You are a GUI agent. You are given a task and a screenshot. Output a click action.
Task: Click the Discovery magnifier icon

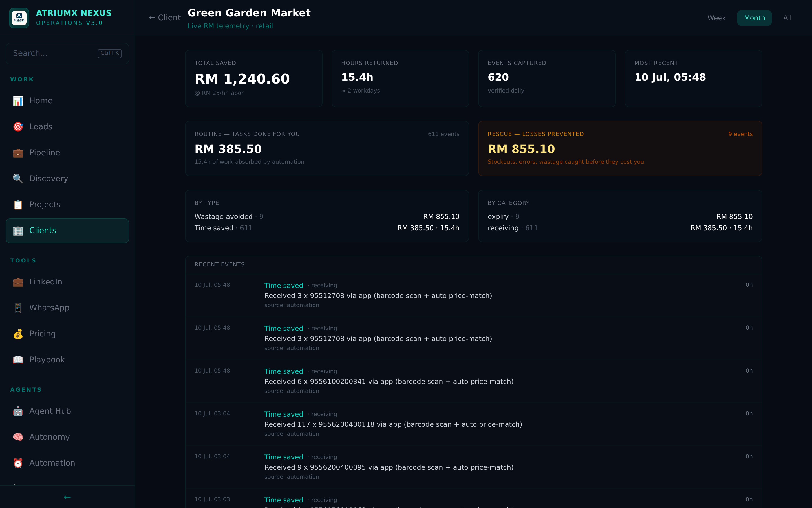point(18,178)
